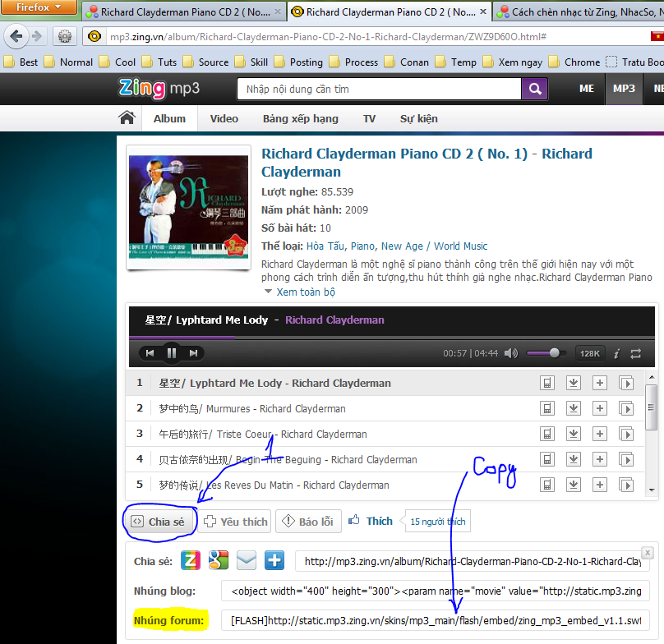Download the Begin The Beguing track
The height and width of the screenshot is (644, 664).
574,459
